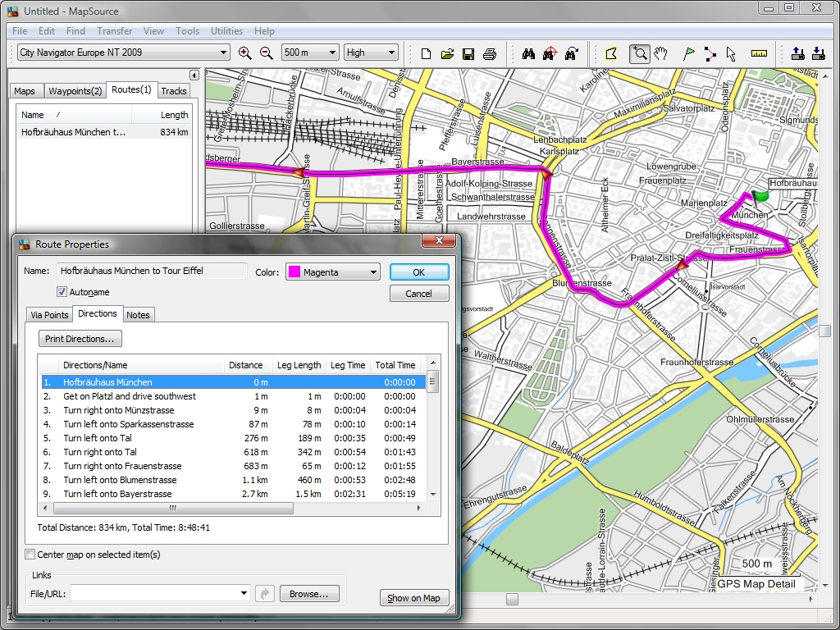Open the Via Points tab
The image size is (840, 630).
pos(49,315)
